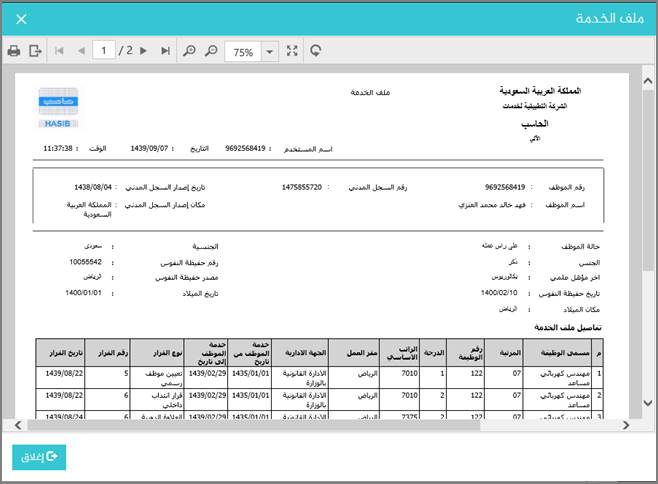Screen dimensions: 658x484
Task: Select employee number 9692568419 in details box
Action: pos(505,187)
